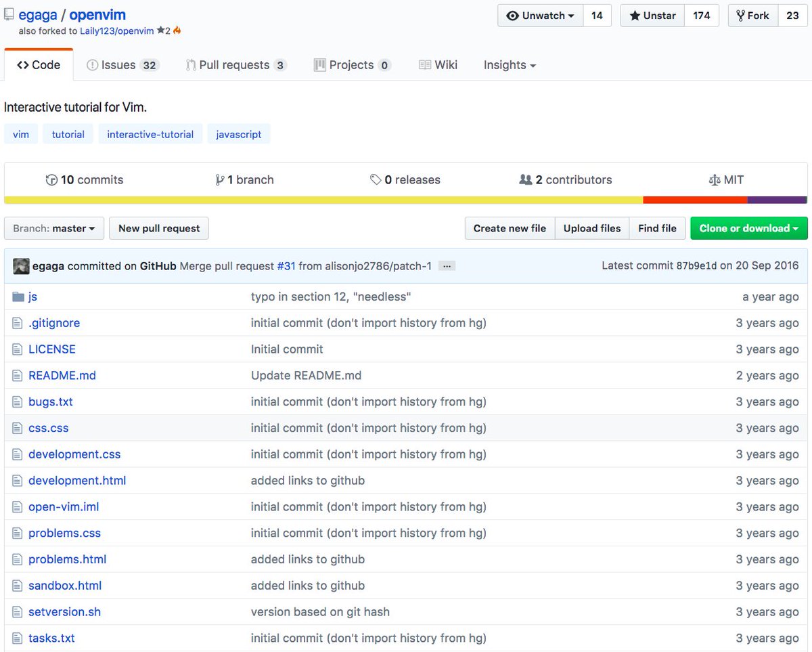Click the js folder icon
Screen dimensions: 812x652
(18, 297)
